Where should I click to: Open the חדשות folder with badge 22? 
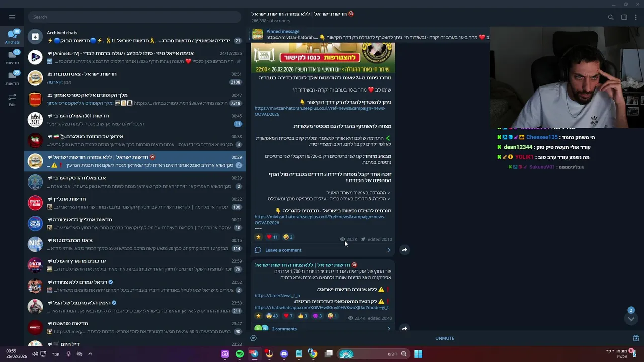coord(12,78)
